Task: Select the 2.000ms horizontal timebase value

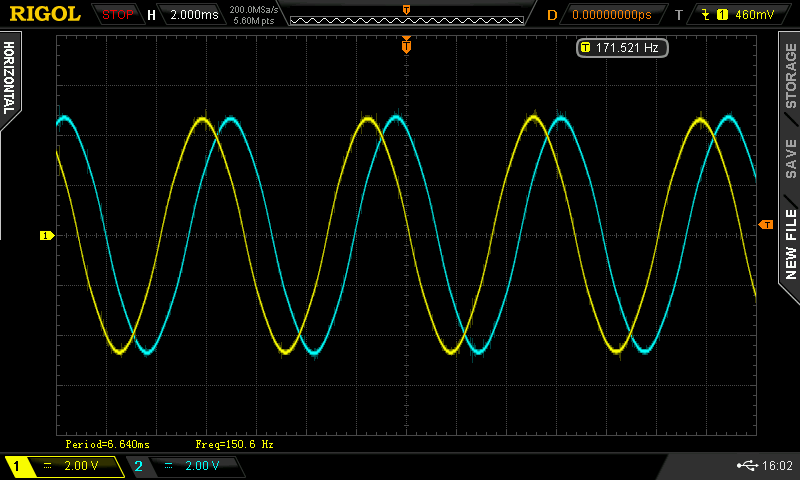Action: [194, 15]
